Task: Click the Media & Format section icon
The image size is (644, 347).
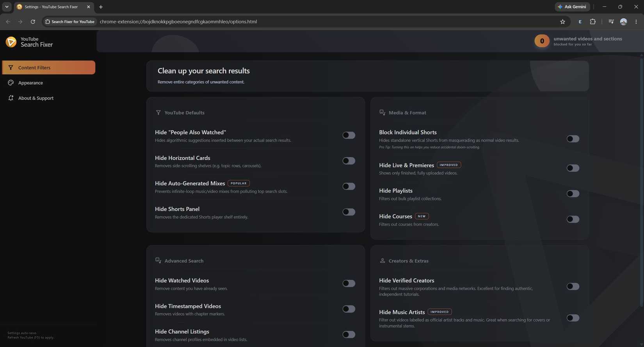Action: point(382,112)
